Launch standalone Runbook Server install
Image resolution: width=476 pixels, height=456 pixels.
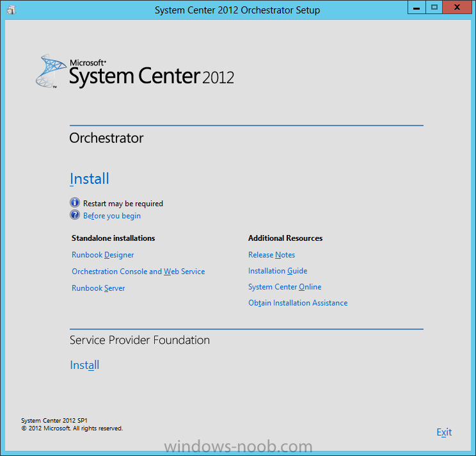(98, 288)
